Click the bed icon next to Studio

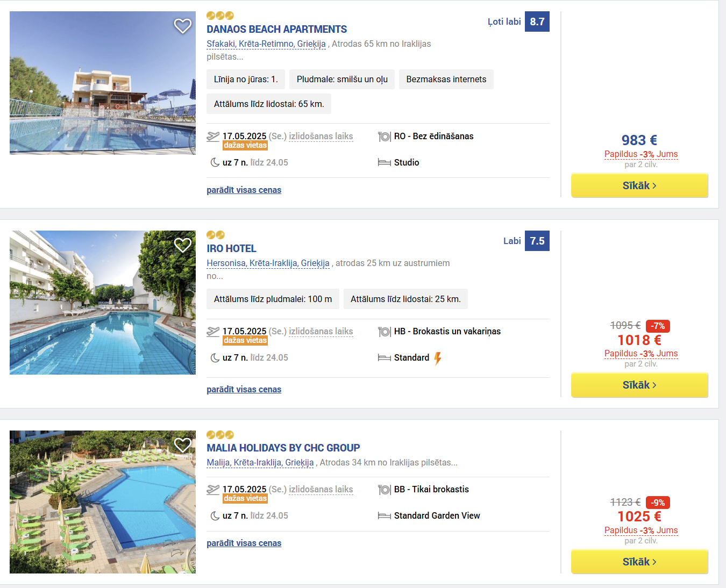(x=385, y=162)
